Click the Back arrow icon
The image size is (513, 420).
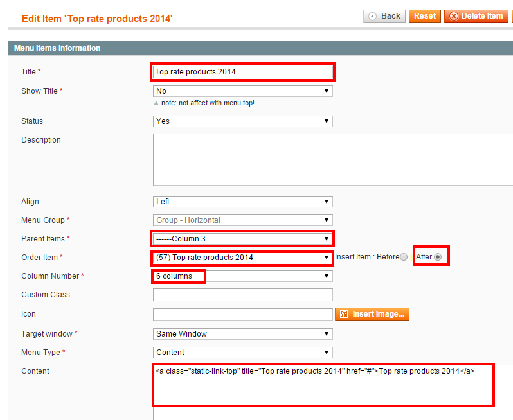pos(372,16)
